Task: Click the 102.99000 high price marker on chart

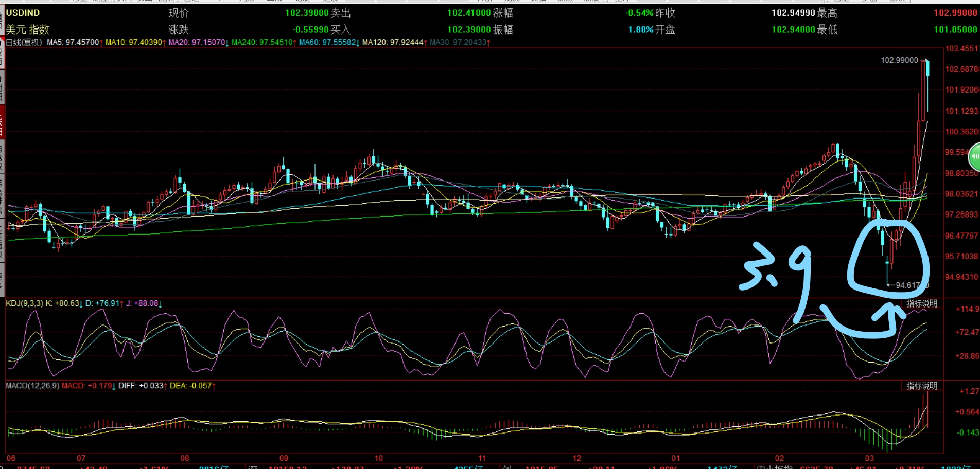Action: click(899, 60)
